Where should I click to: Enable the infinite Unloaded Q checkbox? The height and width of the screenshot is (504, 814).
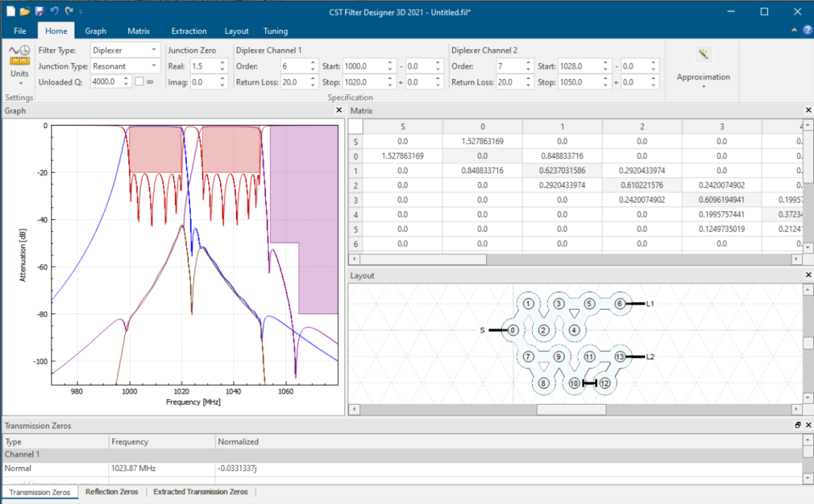point(139,81)
